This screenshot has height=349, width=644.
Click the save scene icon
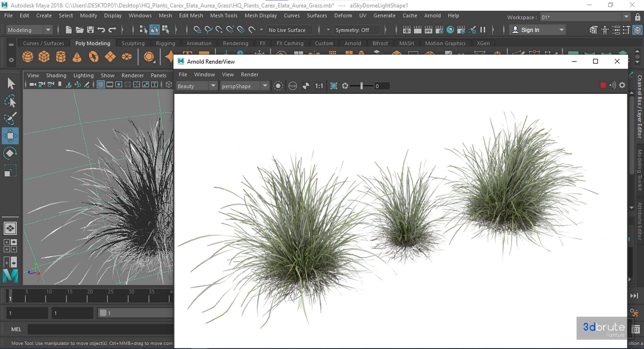90,30
